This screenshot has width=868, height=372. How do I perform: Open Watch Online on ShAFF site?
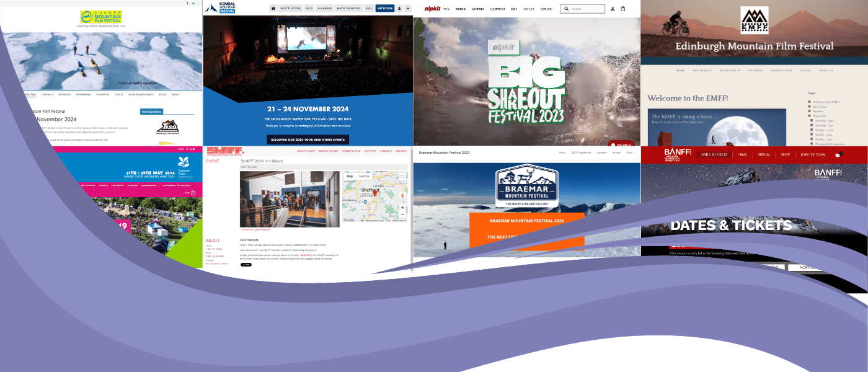(329, 151)
